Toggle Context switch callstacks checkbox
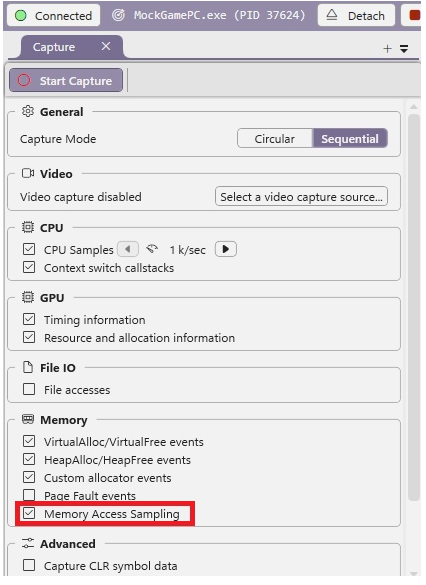 click(x=29, y=268)
